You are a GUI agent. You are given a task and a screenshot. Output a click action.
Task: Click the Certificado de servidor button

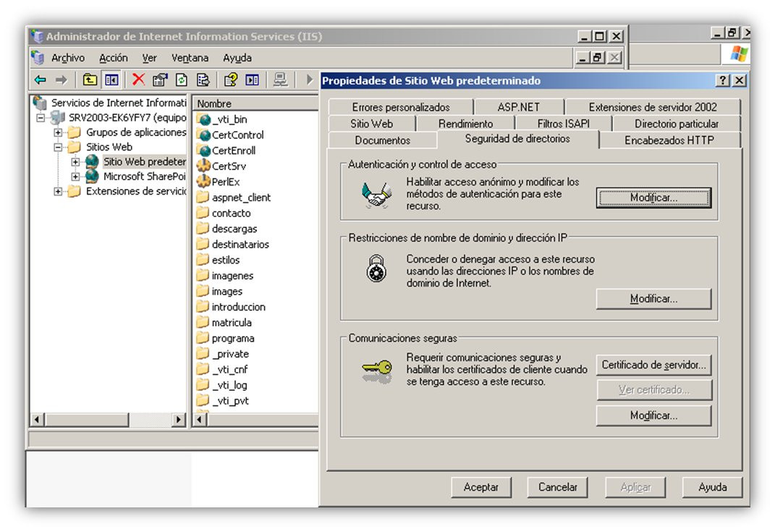[x=653, y=365]
